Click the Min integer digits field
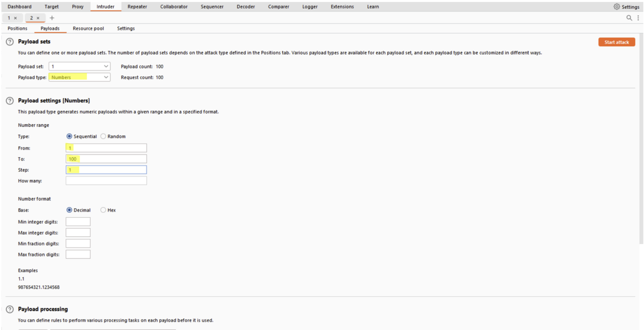The width and height of the screenshot is (644, 330). click(x=78, y=221)
